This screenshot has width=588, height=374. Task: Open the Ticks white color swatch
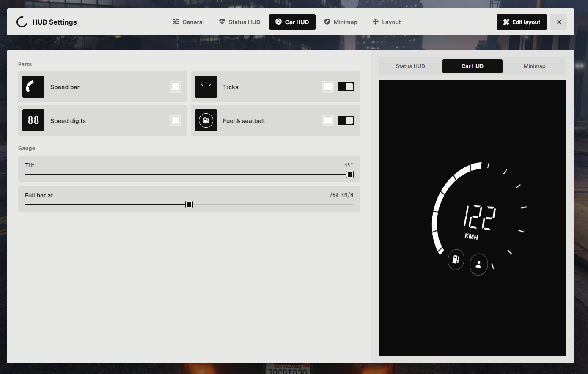(328, 87)
